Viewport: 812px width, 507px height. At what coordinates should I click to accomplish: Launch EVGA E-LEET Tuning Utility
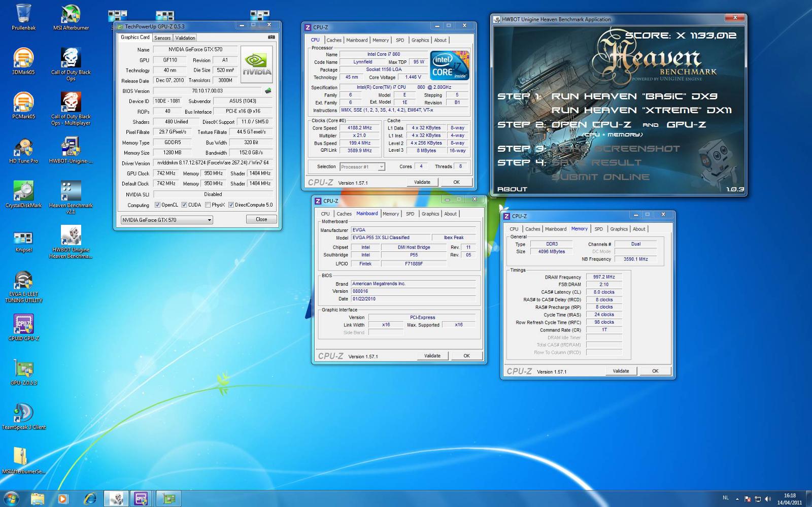pos(23,286)
